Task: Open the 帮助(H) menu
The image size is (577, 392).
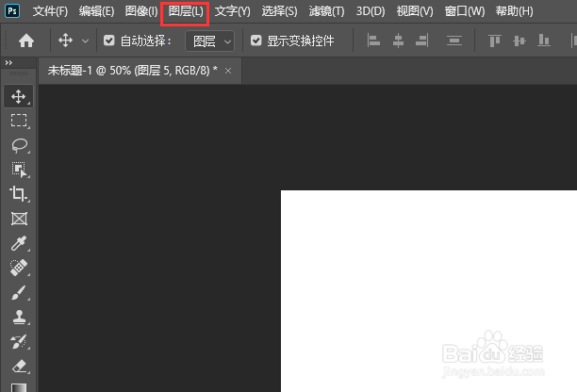Action: point(514,11)
